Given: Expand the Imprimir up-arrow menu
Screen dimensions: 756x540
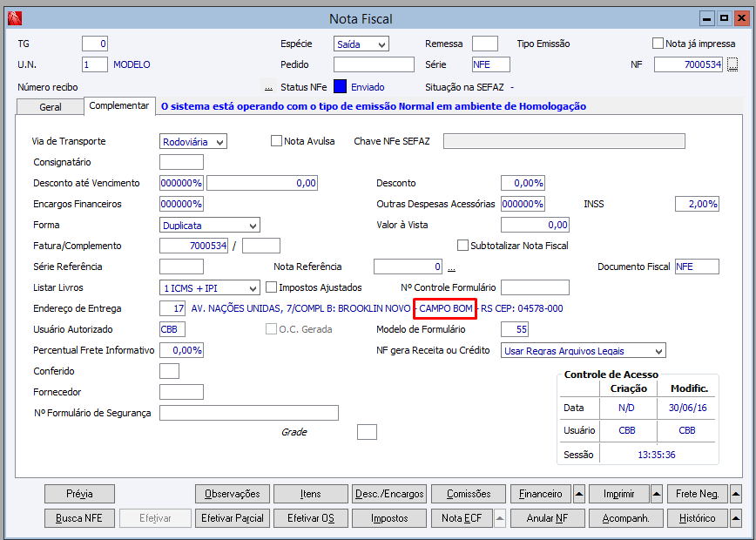Looking at the screenshot, I should [x=657, y=494].
